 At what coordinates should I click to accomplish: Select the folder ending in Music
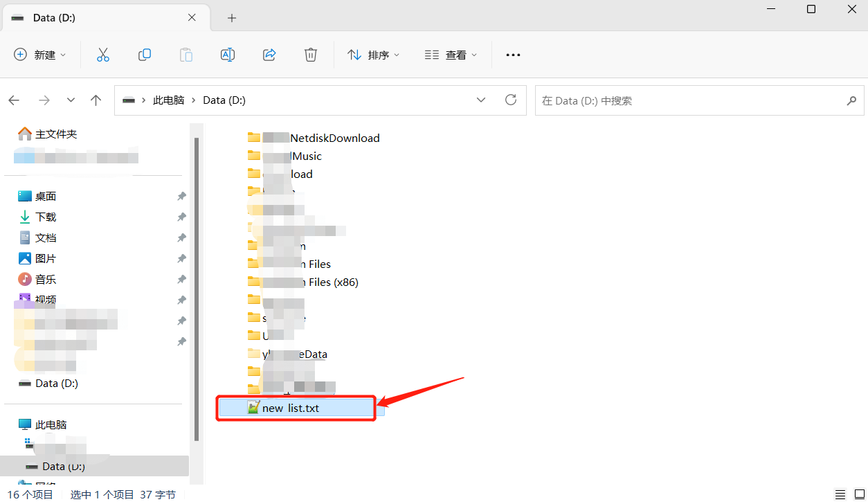[284, 156]
